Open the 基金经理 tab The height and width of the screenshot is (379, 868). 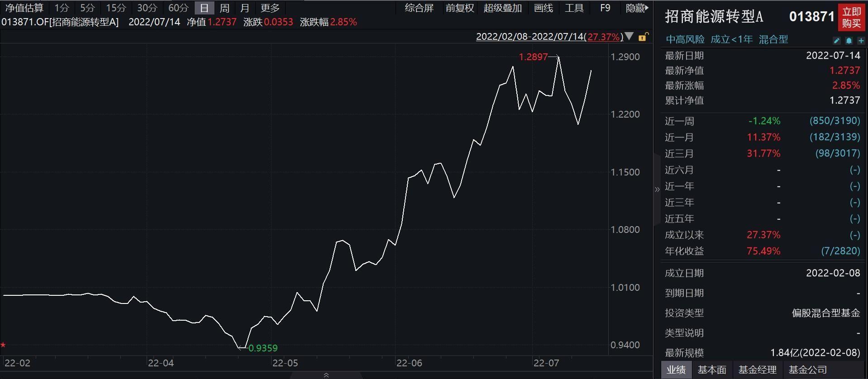click(x=758, y=370)
